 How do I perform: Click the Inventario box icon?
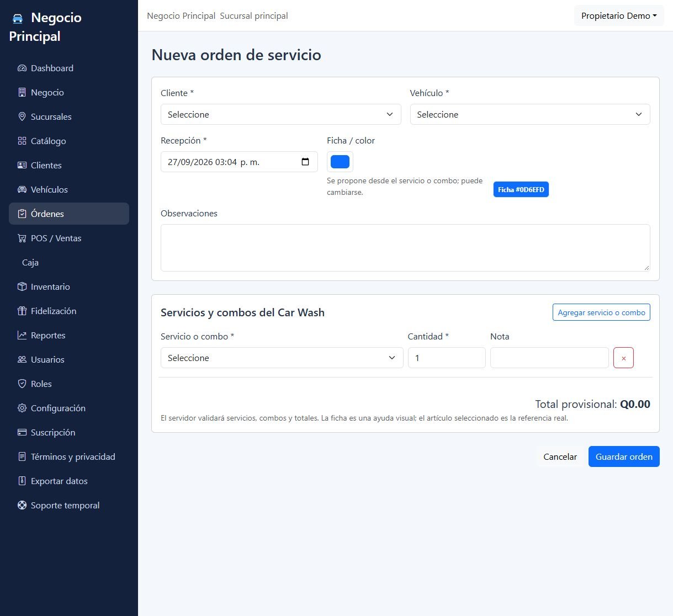tap(22, 287)
